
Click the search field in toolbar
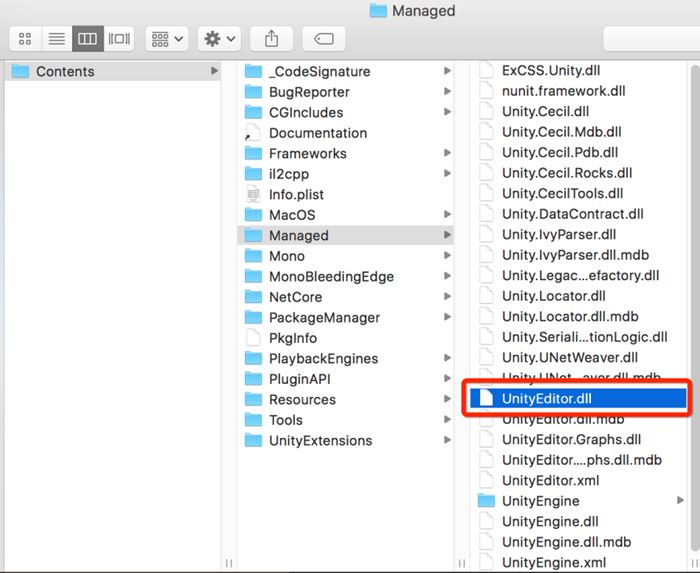[650, 39]
